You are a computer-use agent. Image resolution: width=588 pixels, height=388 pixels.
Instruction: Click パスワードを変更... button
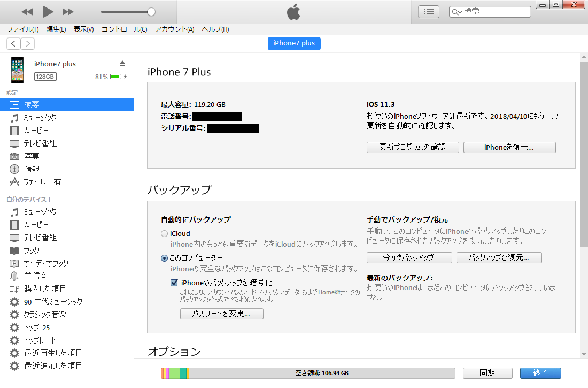222,314
